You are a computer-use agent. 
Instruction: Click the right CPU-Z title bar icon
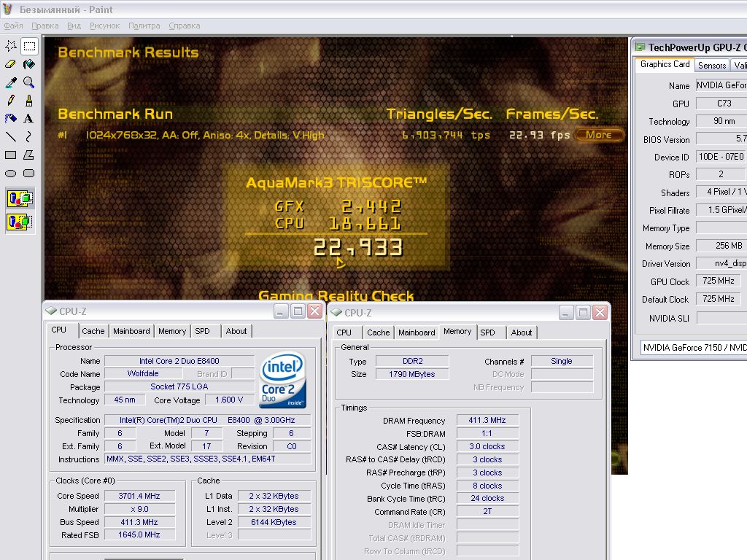point(336,312)
